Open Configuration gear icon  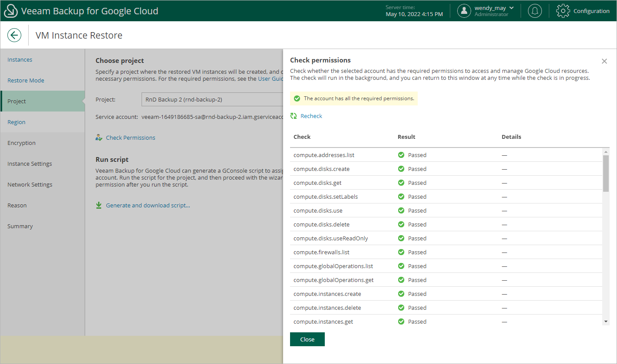coord(563,11)
